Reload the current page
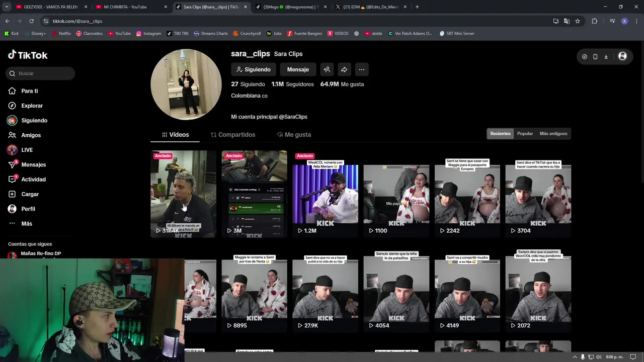 point(31,21)
